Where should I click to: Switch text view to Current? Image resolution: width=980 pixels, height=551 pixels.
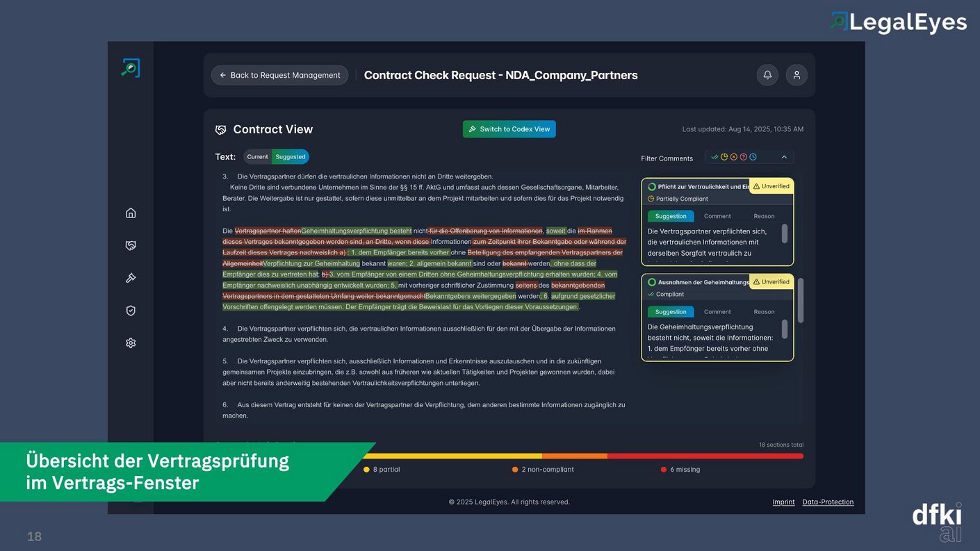click(257, 157)
